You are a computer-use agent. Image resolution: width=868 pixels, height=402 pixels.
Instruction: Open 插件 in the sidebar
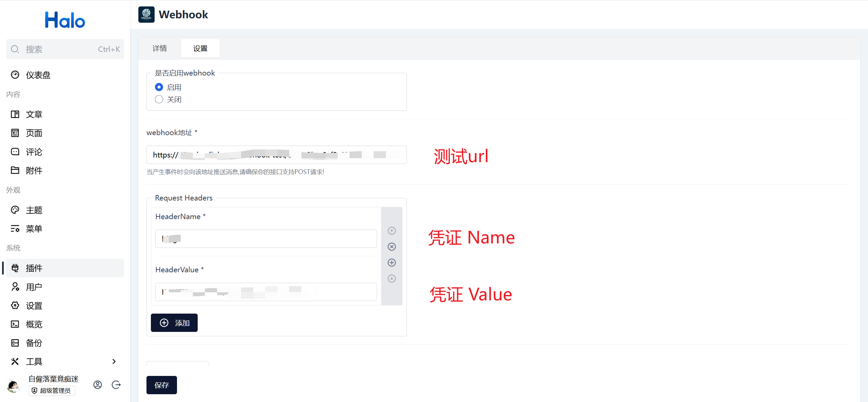tap(34, 268)
